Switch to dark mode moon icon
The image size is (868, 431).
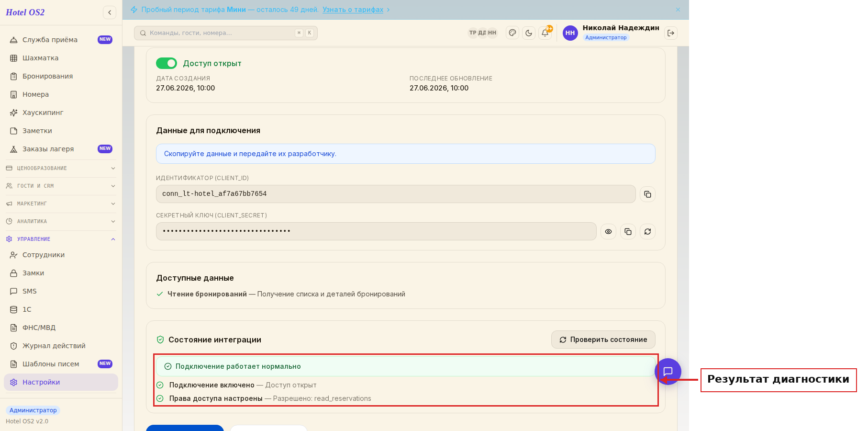[529, 33]
